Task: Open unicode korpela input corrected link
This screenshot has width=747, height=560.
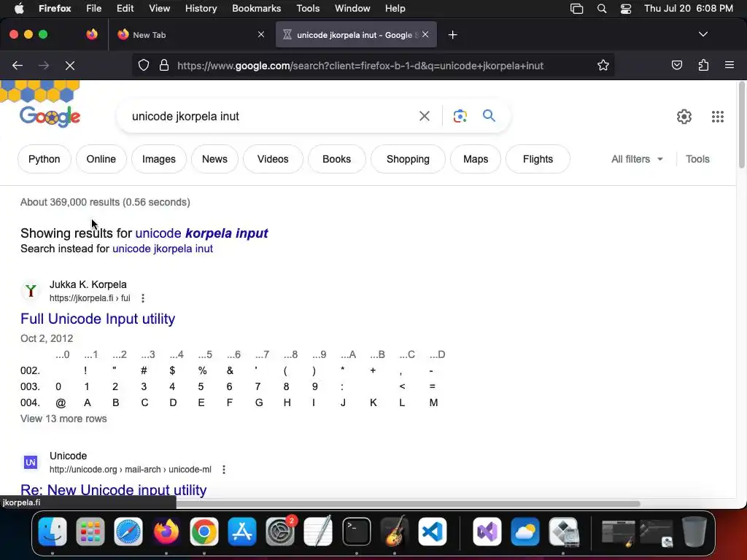Action: coord(201,233)
